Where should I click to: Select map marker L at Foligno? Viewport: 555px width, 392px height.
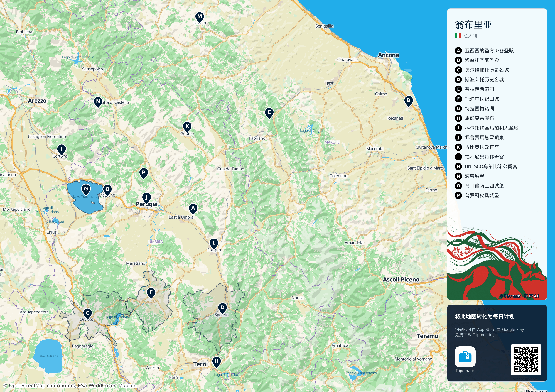(214, 244)
